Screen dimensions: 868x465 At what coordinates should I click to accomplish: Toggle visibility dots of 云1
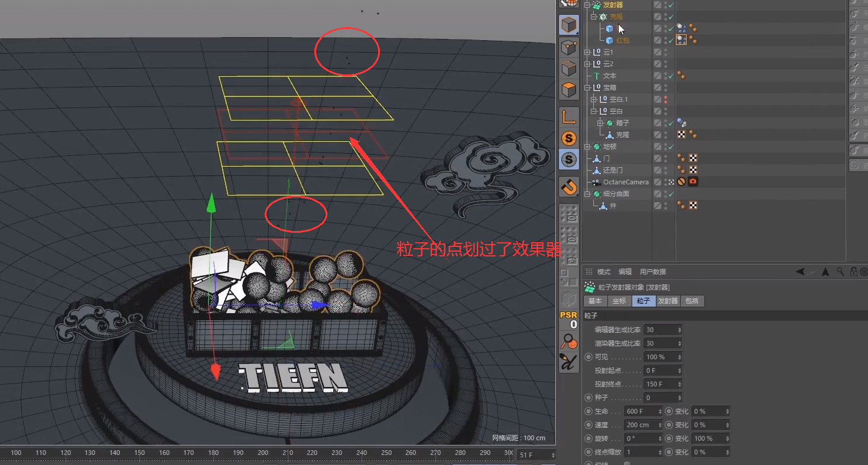coord(666,52)
